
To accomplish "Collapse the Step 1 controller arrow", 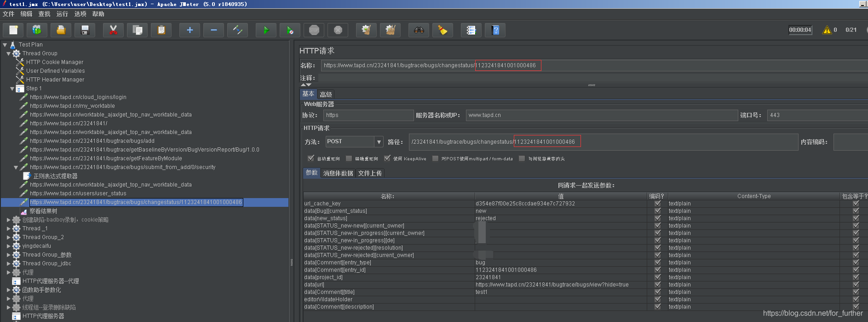I will pyautogui.click(x=12, y=88).
